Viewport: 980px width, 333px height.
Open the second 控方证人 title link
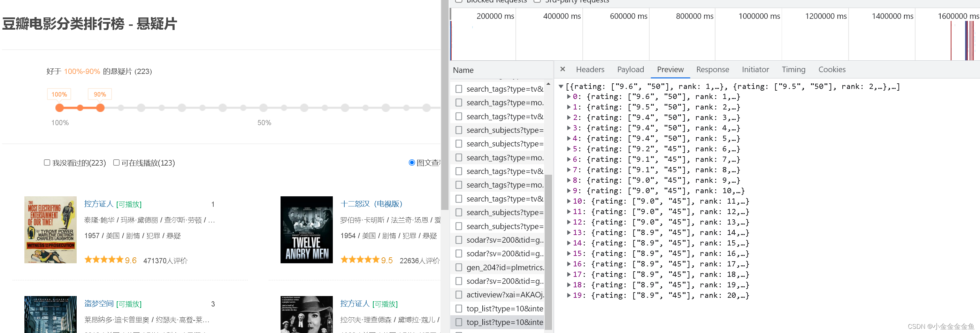click(x=354, y=304)
